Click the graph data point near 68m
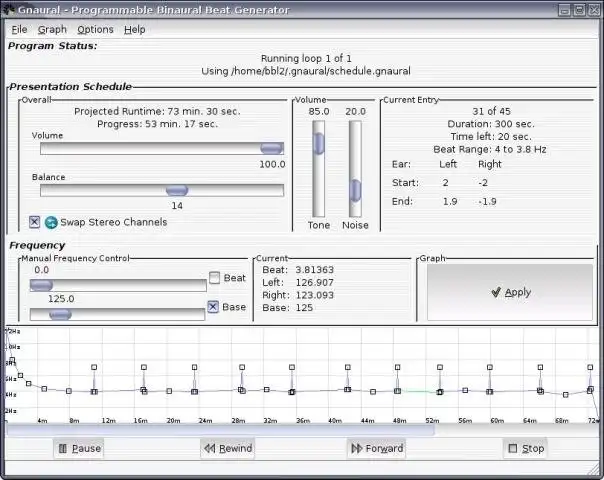The width and height of the screenshot is (604, 480). [x=565, y=394]
